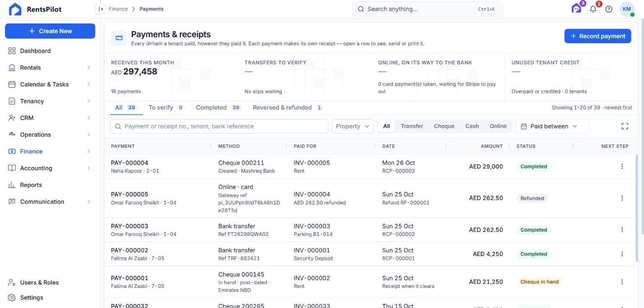Go to Finance breadcrumb link
644x308 pixels.
point(118,9)
